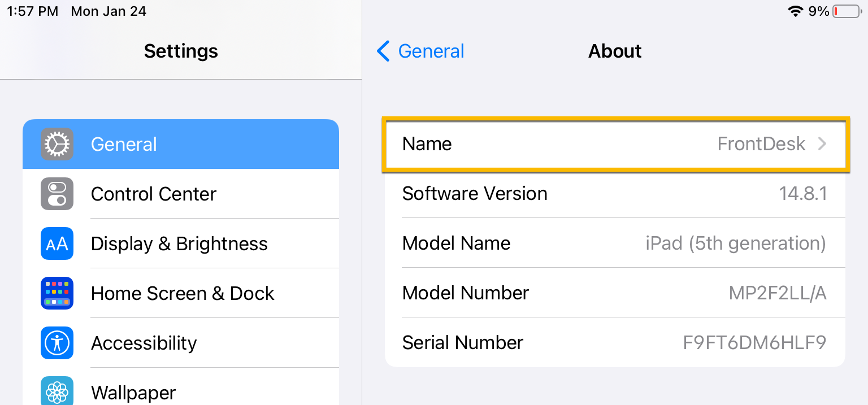Tap the Accessibility figure icon
This screenshot has height=405, width=868.
[x=57, y=343]
